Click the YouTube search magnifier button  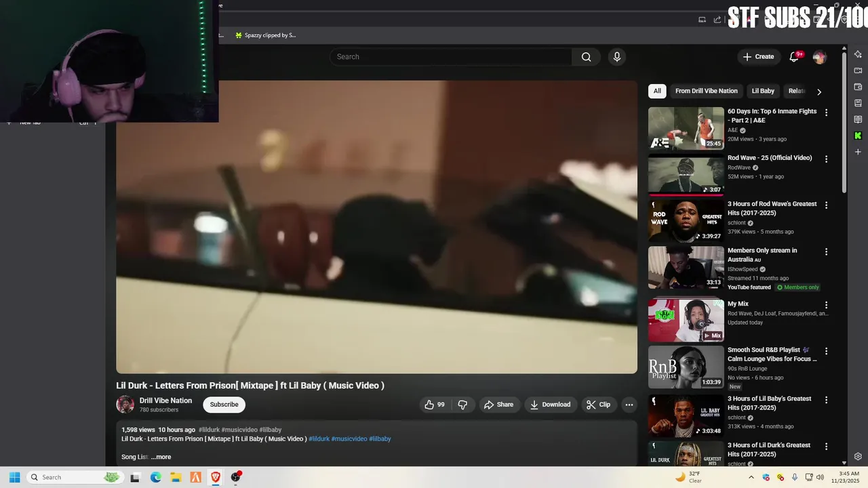[587, 57]
